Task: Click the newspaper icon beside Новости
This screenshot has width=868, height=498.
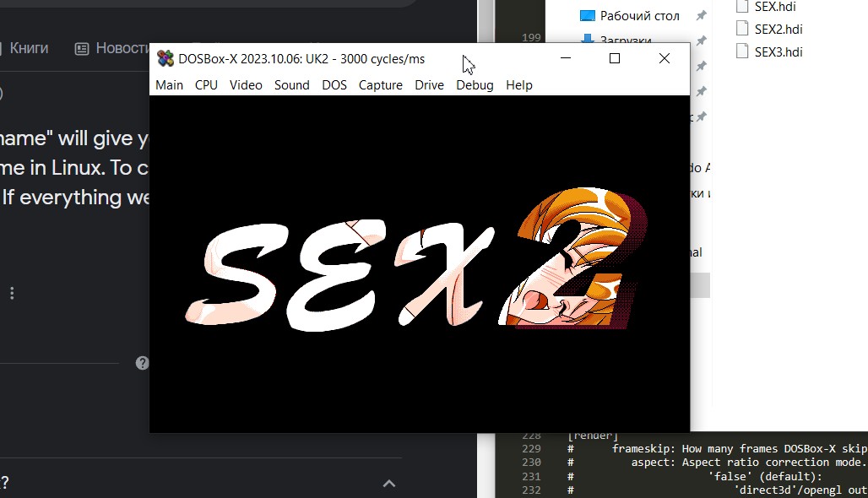Action: (x=82, y=49)
